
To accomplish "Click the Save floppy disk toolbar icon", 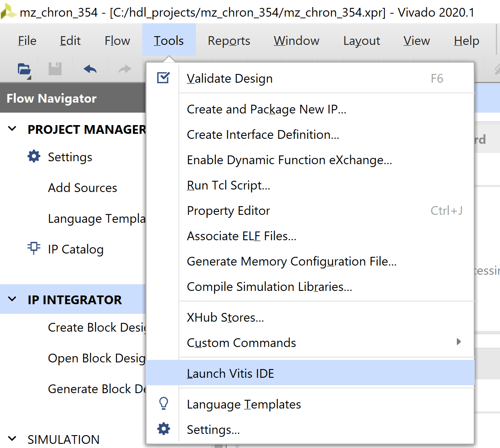I will [x=55, y=69].
